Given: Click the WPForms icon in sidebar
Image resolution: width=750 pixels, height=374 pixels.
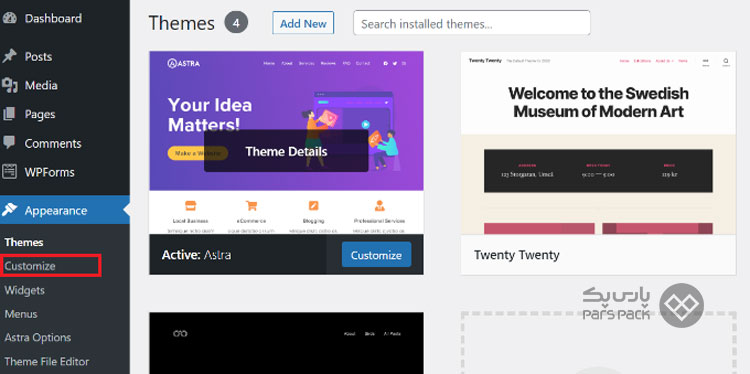Looking at the screenshot, I should pos(9,172).
